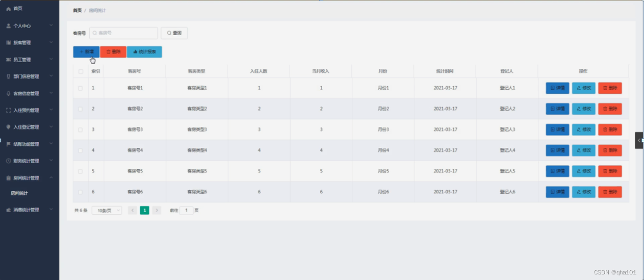
Task: Click the 首页 breadcrumb link
Action: click(x=77, y=10)
